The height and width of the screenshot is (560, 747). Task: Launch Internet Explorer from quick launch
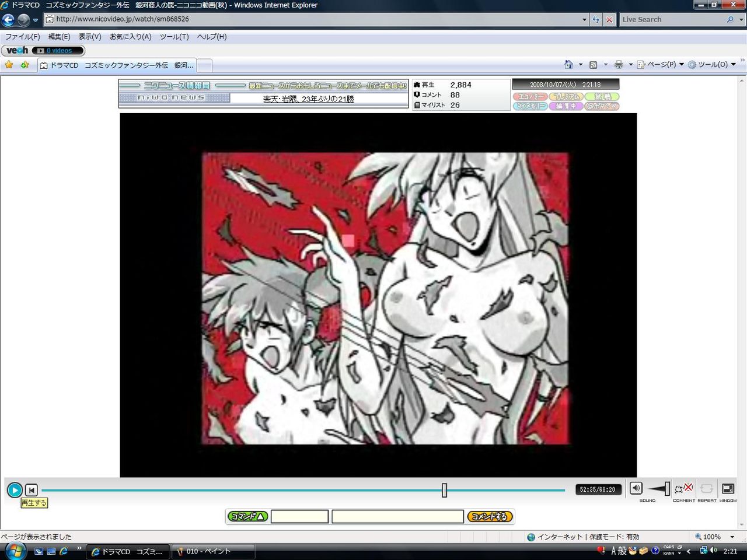[64, 551]
